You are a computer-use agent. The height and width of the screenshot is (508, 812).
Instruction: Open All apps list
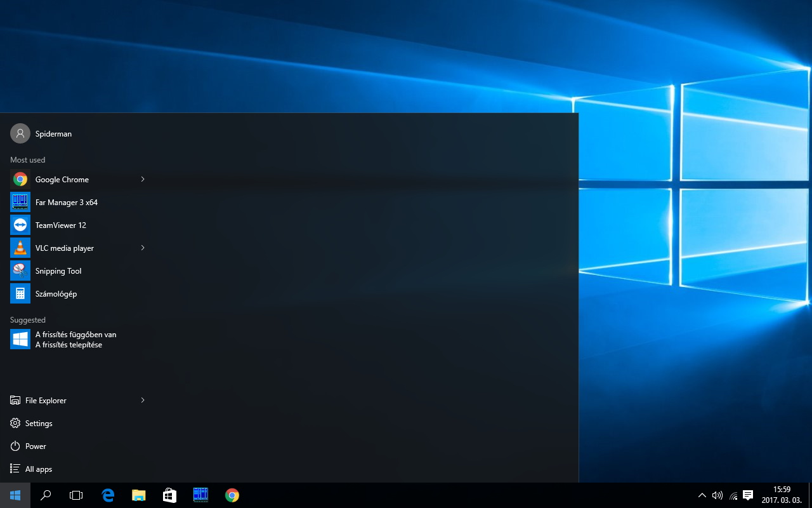(38, 469)
